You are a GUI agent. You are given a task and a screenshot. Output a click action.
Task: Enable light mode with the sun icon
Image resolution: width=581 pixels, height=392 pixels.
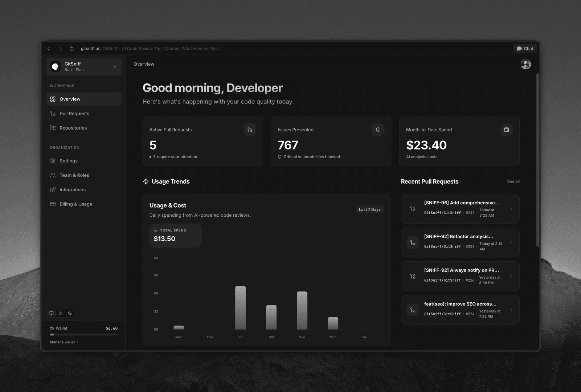tap(61, 313)
